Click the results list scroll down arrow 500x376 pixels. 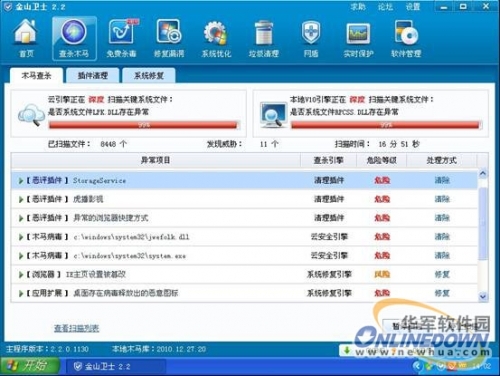(483, 296)
